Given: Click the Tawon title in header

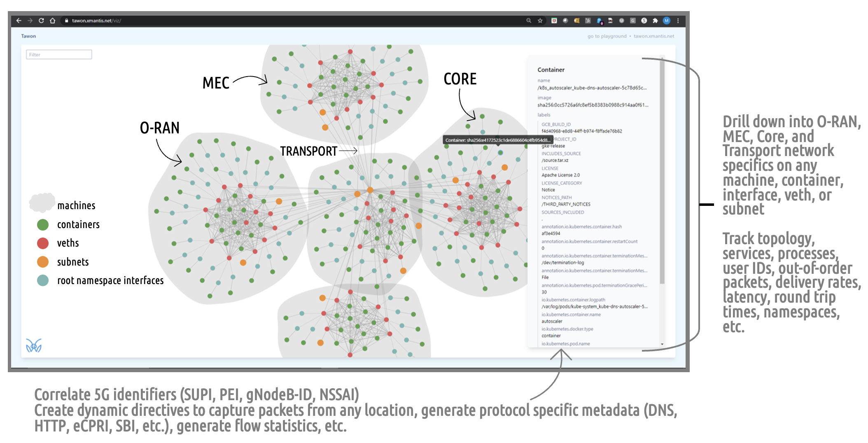Looking at the screenshot, I should (28, 36).
